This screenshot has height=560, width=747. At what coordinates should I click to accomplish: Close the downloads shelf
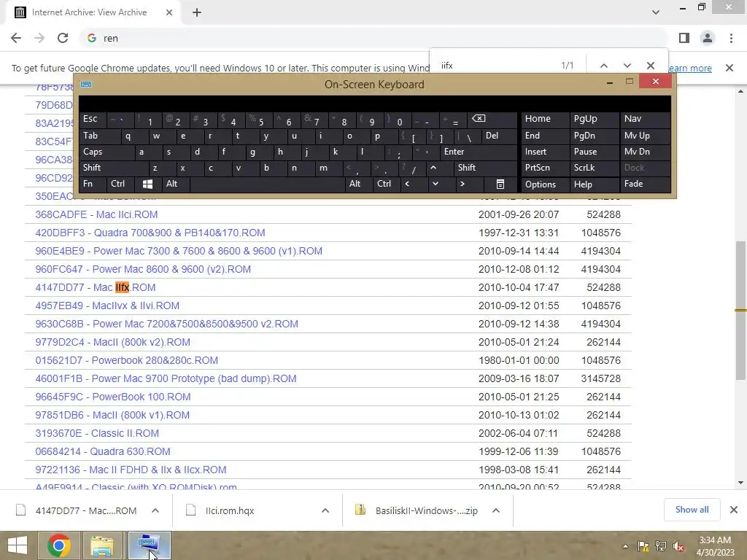tap(734, 510)
